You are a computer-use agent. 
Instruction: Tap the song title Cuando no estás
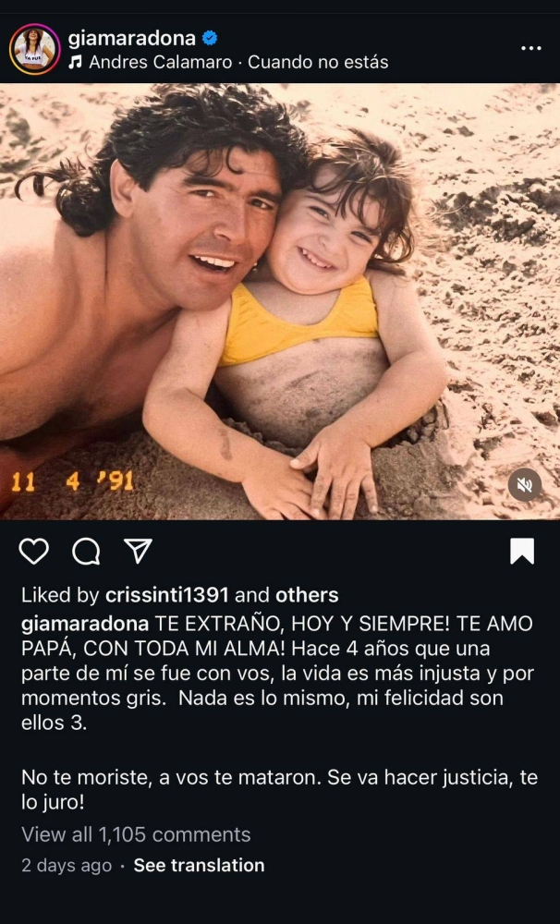(318, 62)
